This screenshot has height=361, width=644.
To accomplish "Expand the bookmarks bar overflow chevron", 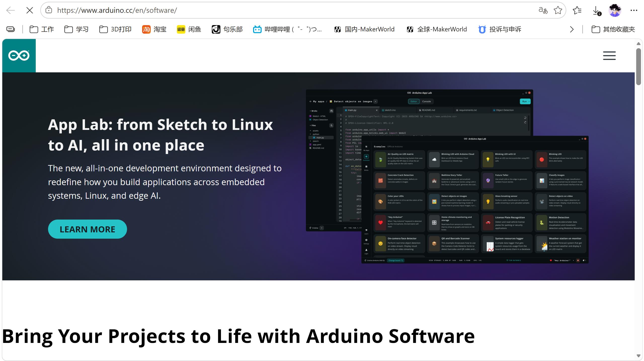I will (572, 29).
